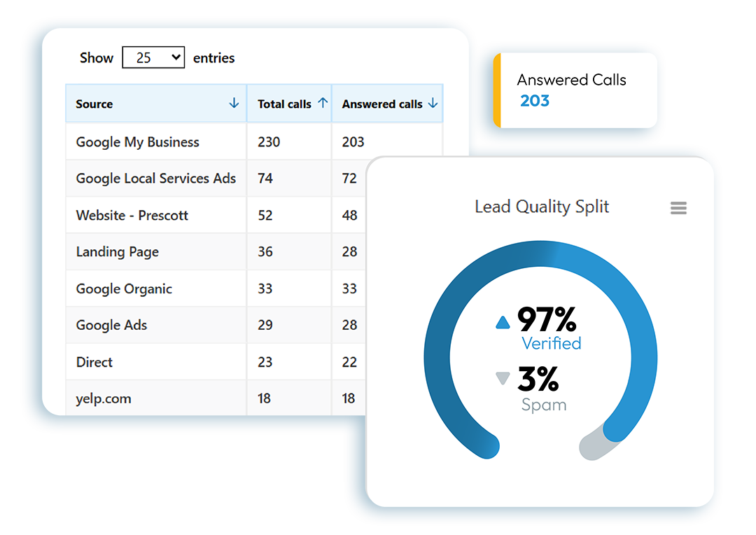Click the Google Local Services Ads source

pyautogui.click(x=156, y=179)
